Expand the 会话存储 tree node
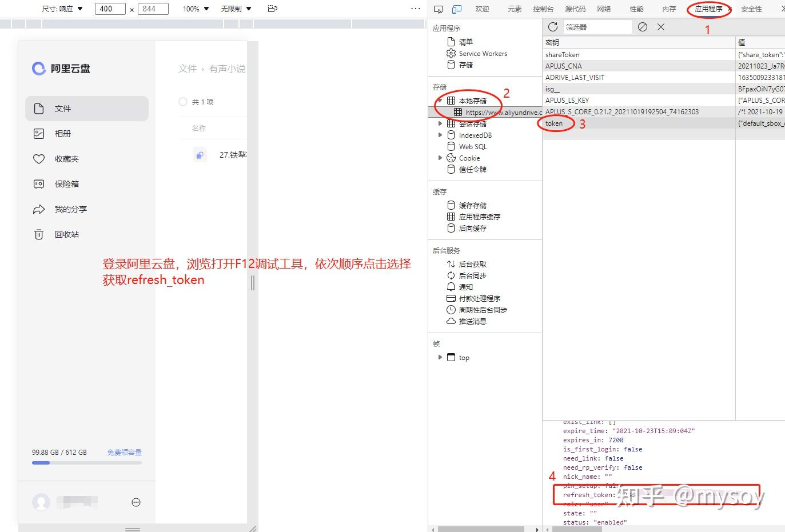Screen dimensions: 785x532 pyautogui.click(x=440, y=123)
